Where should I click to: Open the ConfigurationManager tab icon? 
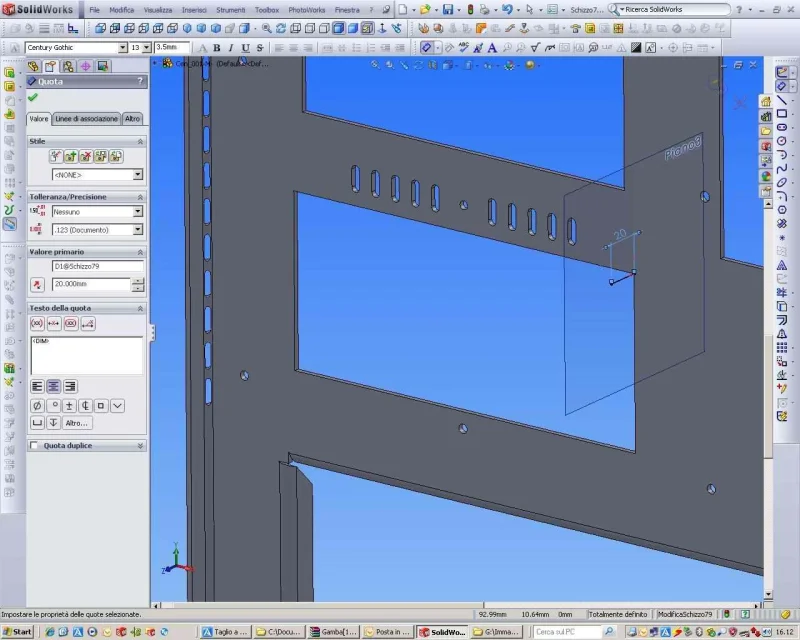(68, 66)
